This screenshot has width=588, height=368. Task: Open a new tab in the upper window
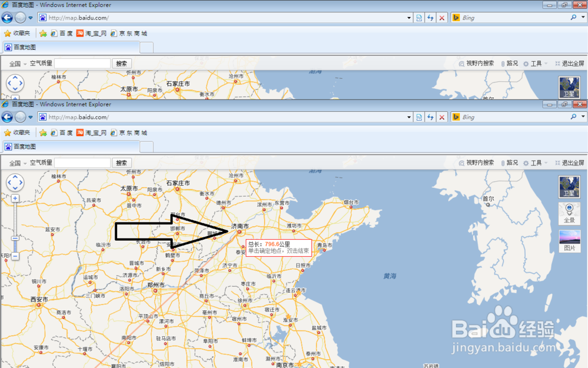(146, 47)
